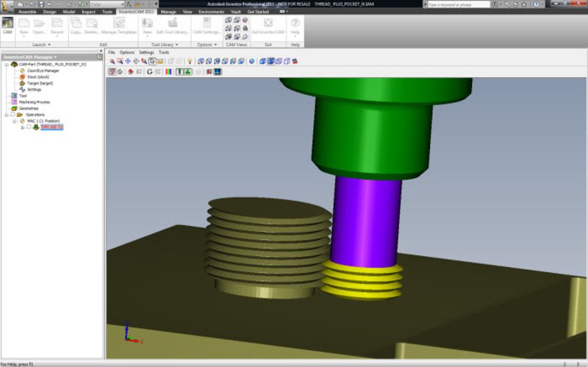Open the Launch panel dropdown arrow
Image resolution: width=588 pixels, height=367 pixels.
point(49,45)
